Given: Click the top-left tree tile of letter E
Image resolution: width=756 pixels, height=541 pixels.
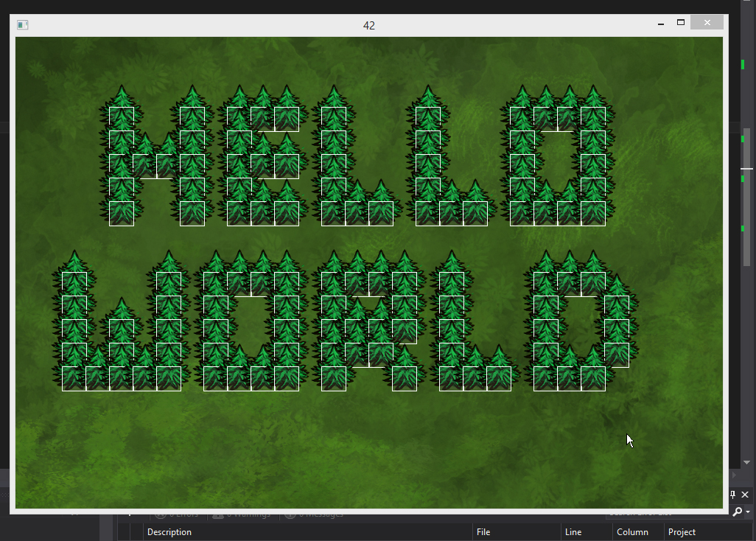Looking at the screenshot, I should tap(239, 119).
